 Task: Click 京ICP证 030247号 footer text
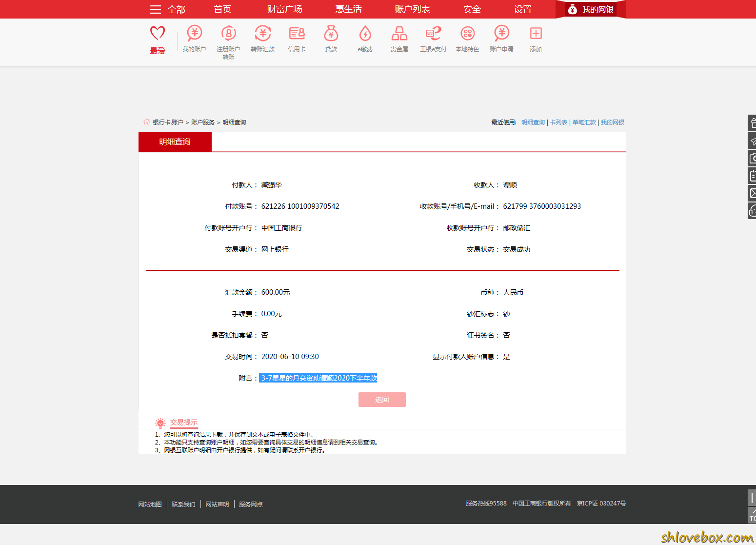pos(601,503)
